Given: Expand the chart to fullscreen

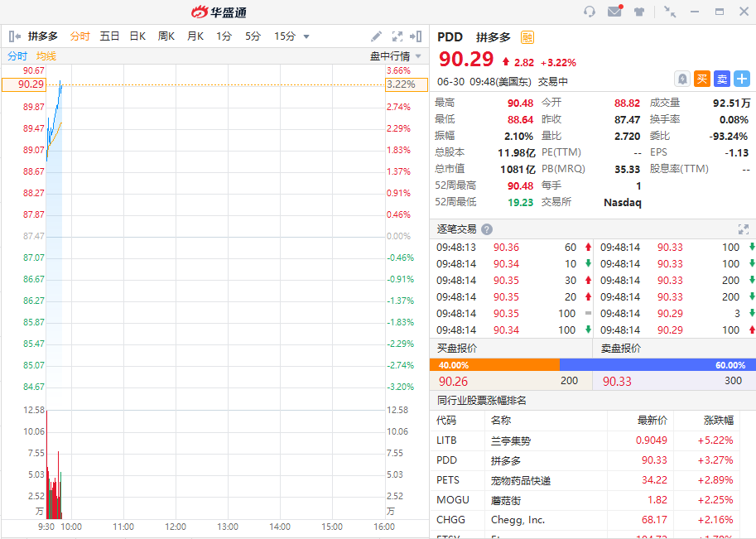Looking at the screenshot, I should pyautogui.click(x=397, y=36).
